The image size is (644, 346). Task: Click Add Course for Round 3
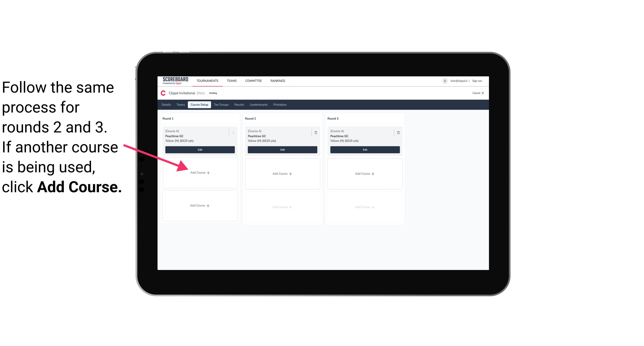tap(364, 173)
